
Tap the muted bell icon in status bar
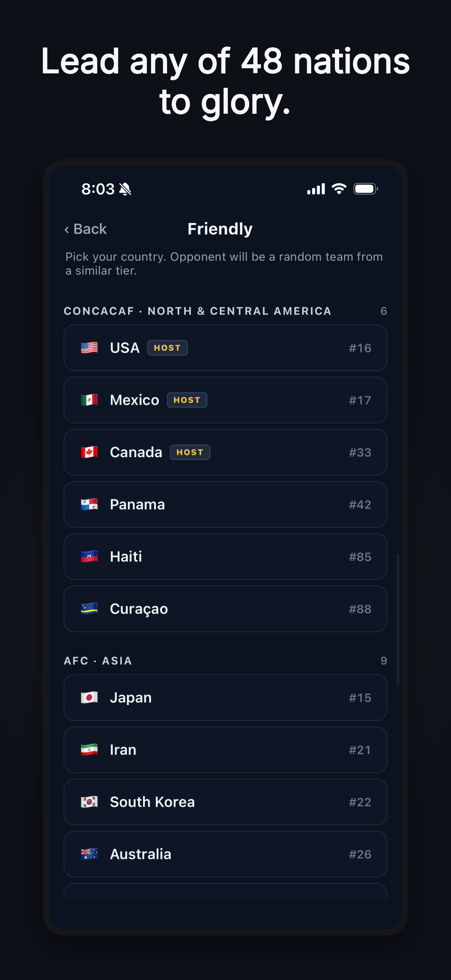[x=125, y=189]
